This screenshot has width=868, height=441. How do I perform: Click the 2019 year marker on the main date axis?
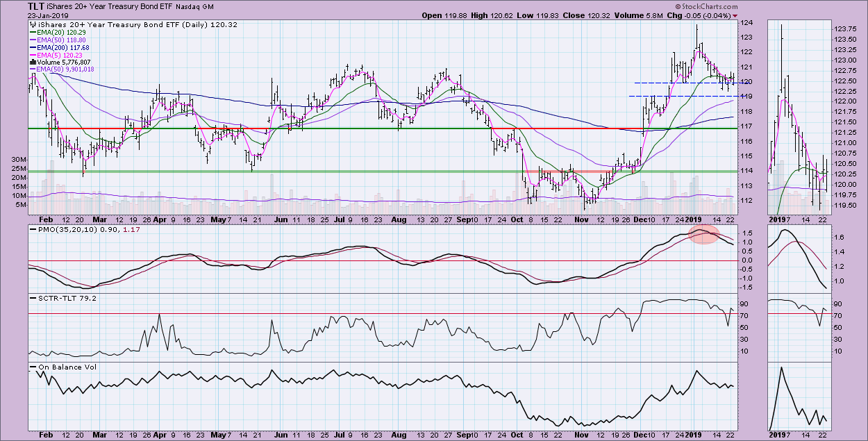click(x=696, y=433)
